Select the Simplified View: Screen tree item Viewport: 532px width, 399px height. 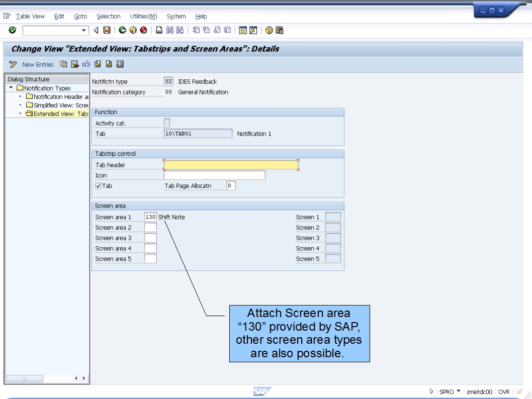[58, 105]
